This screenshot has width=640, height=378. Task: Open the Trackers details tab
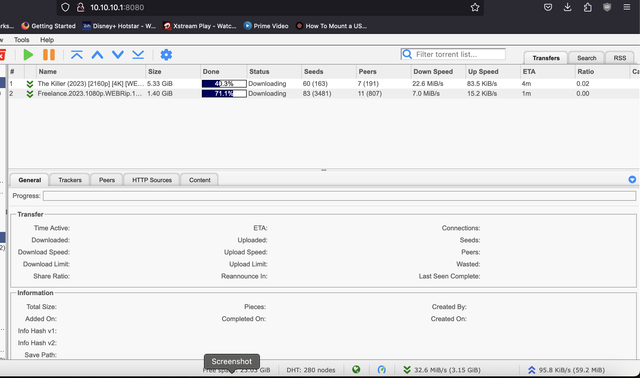(70, 180)
